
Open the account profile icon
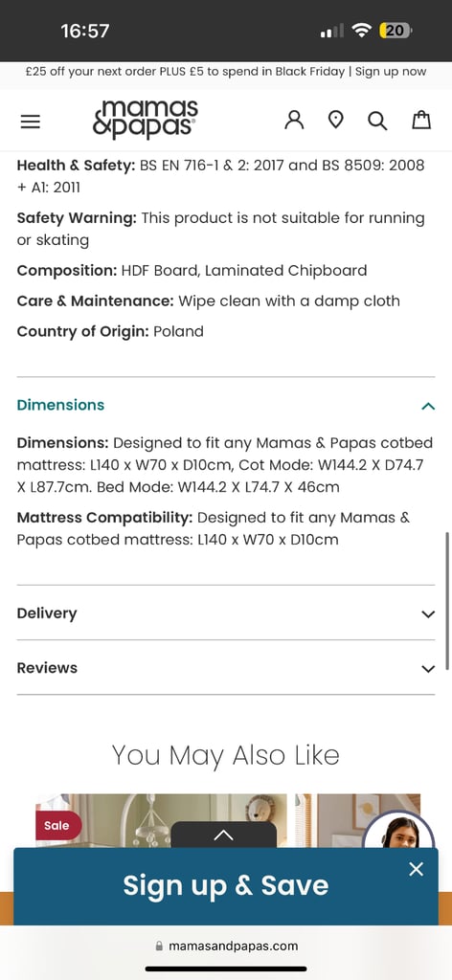[x=294, y=120]
